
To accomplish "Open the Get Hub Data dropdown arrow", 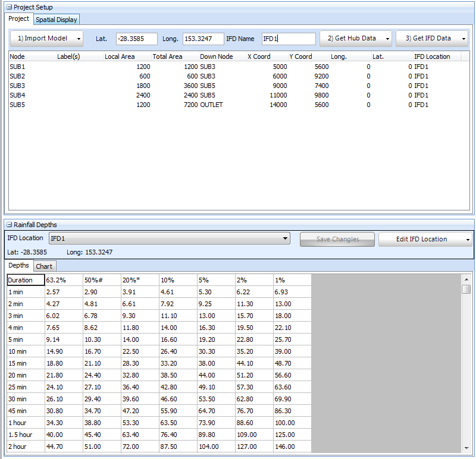I will [x=388, y=39].
